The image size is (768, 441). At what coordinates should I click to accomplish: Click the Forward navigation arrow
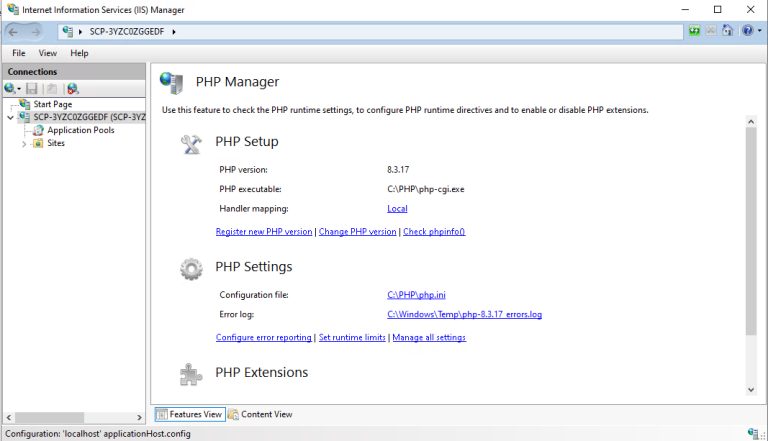(35, 32)
